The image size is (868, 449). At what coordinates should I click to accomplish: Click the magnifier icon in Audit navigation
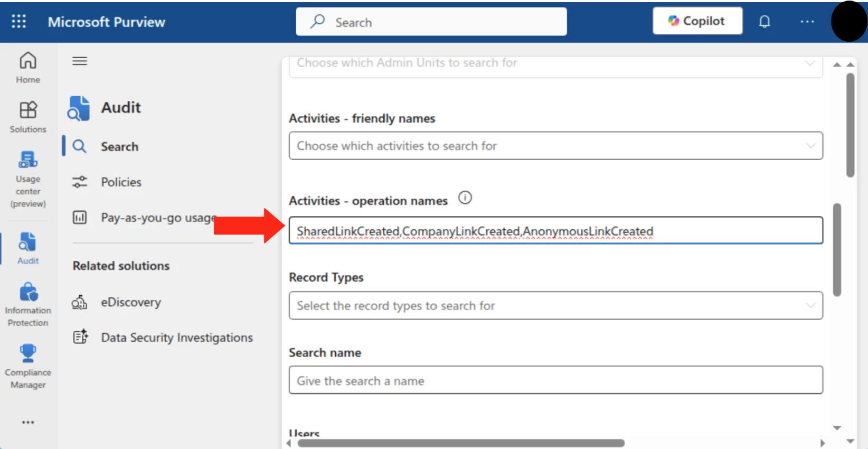point(79,146)
